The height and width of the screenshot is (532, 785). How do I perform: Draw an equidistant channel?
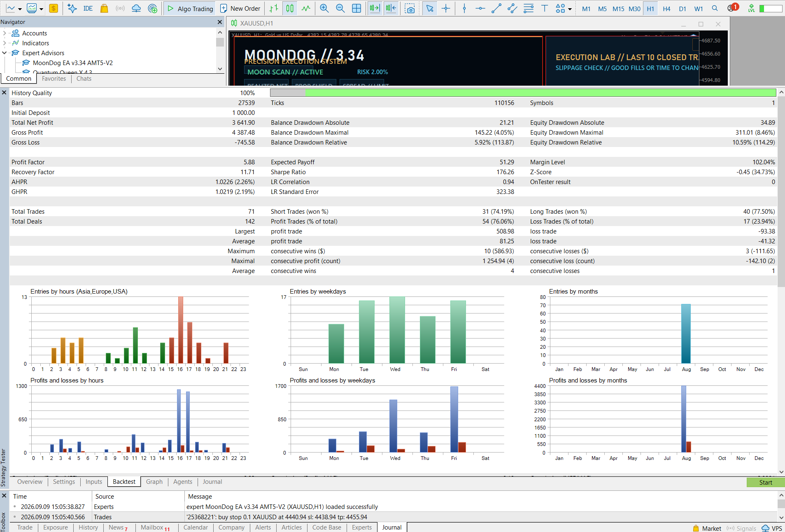512,8
